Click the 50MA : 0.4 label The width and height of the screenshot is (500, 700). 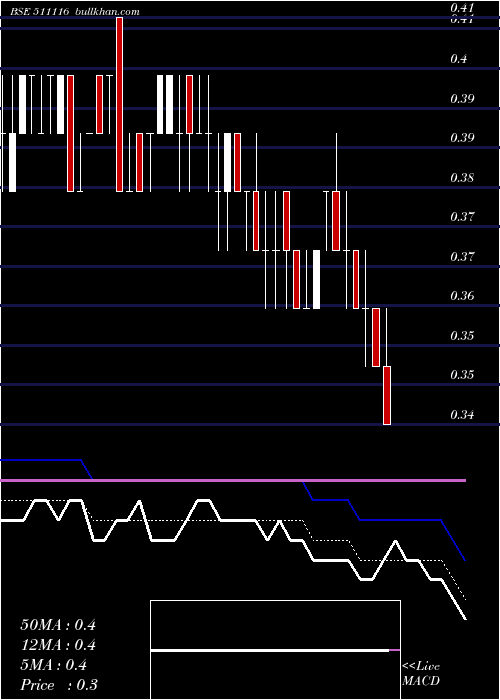pyautogui.click(x=58, y=625)
